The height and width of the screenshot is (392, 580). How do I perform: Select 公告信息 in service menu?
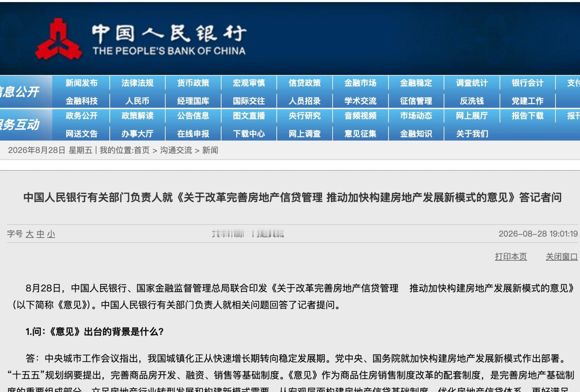coord(193,115)
